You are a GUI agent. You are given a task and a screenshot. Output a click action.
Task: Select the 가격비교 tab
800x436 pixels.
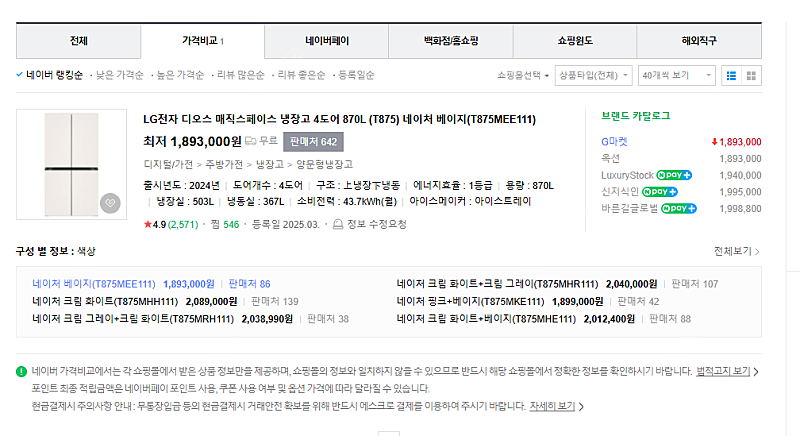[203, 41]
